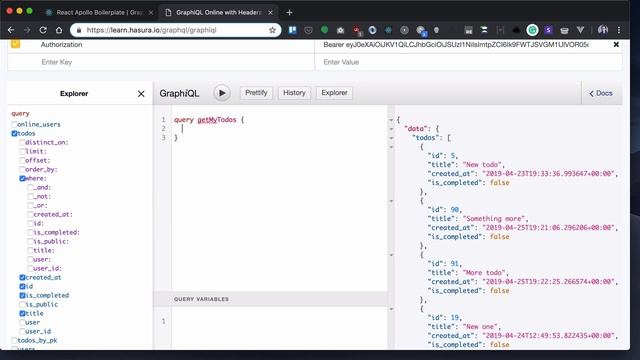Collapse the root result object arrow

click(x=391, y=120)
